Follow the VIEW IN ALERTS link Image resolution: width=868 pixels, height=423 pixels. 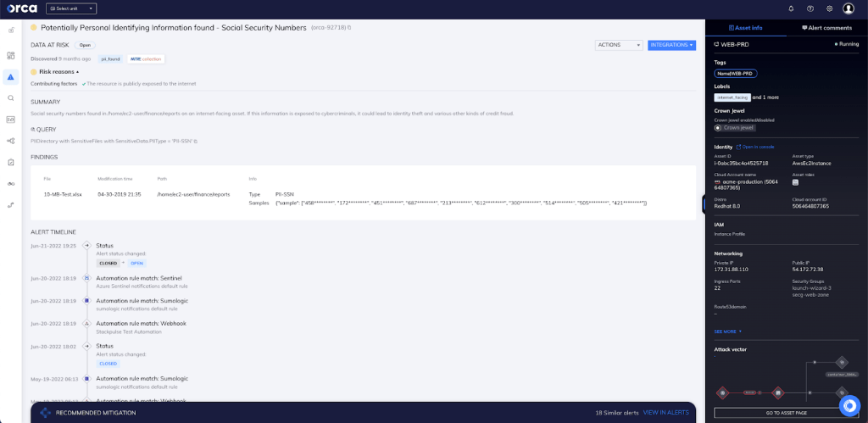667,412
